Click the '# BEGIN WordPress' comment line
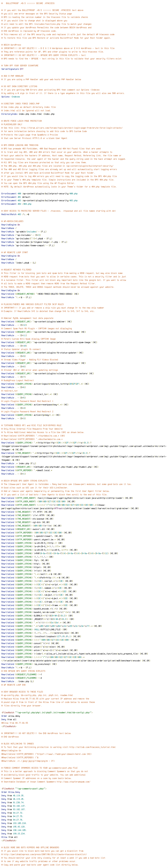 (11, 45)
